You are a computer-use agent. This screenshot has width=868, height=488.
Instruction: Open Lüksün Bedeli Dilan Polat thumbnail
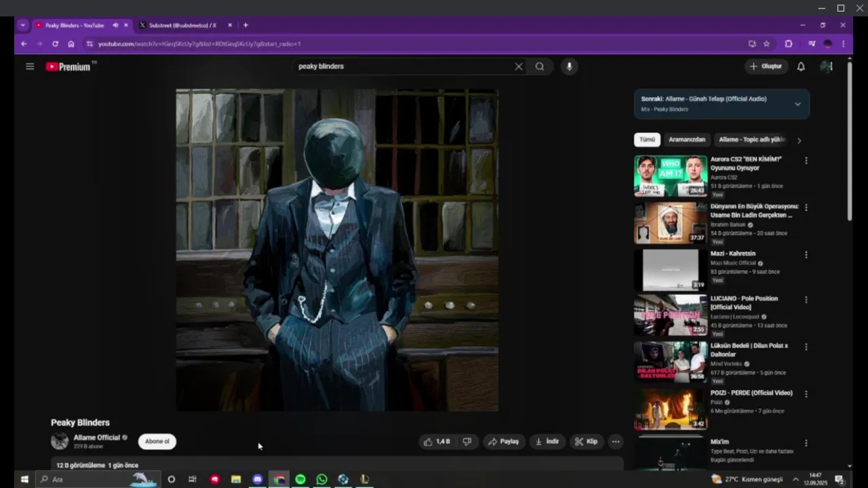click(x=671, y=362)
